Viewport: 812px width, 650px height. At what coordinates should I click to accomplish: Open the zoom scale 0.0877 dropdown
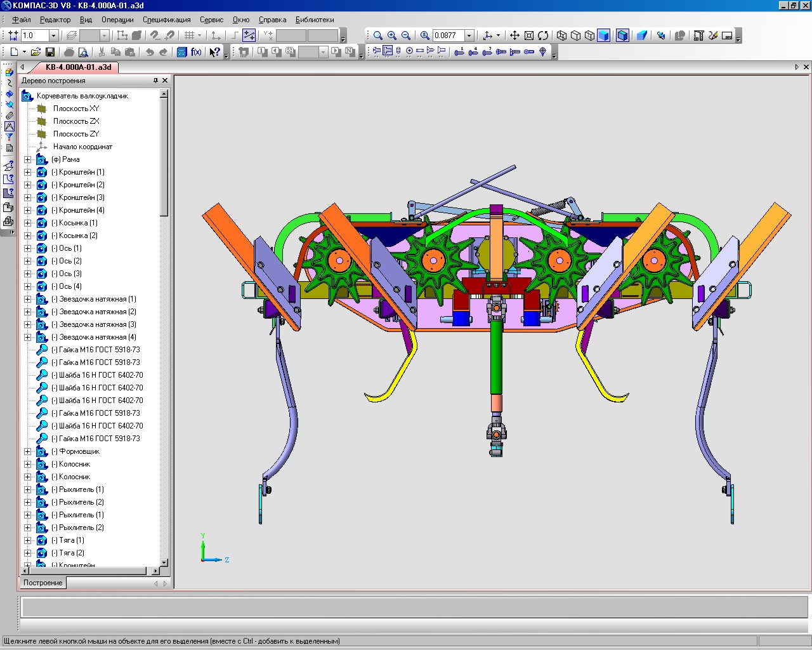pos(469,36)
